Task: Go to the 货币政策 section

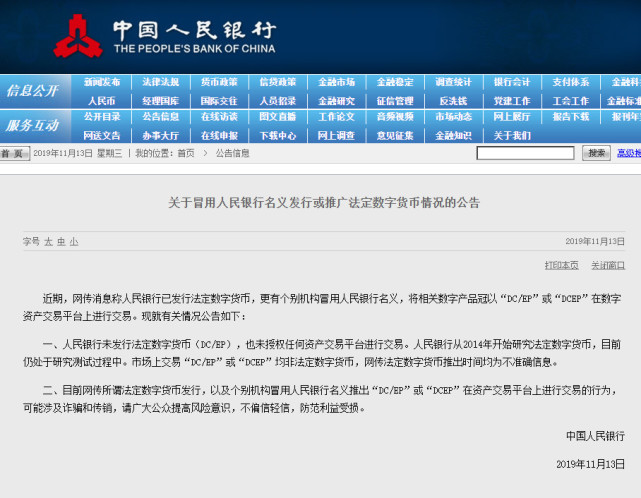Action: pos(219,82)
